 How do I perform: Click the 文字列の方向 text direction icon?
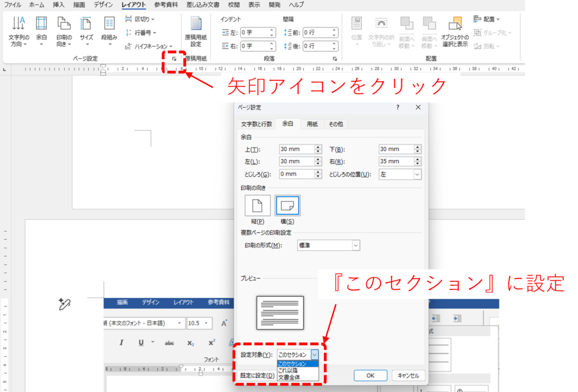pyautogui.click(x=19, y=24)
